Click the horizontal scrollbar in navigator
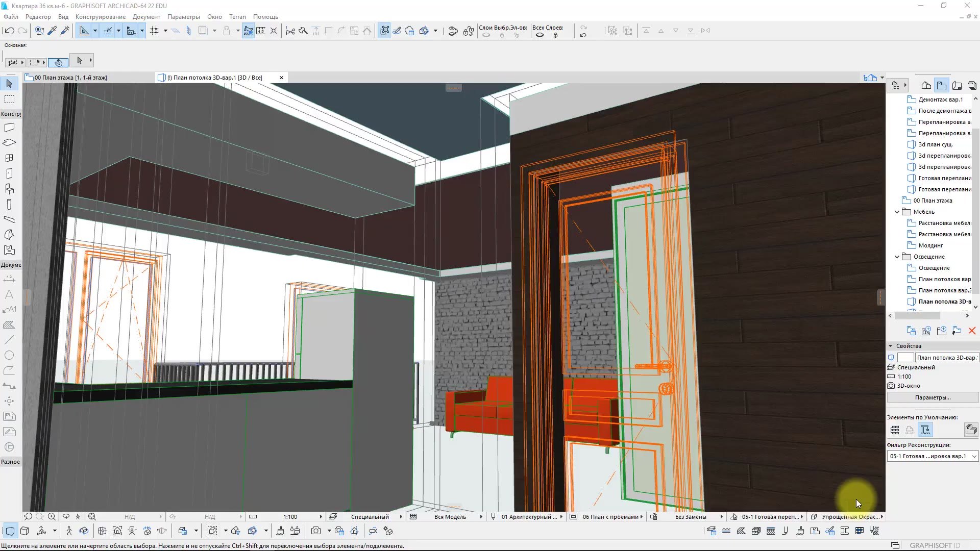The height and width of the screenshot is (551, 980). (917, 316)
